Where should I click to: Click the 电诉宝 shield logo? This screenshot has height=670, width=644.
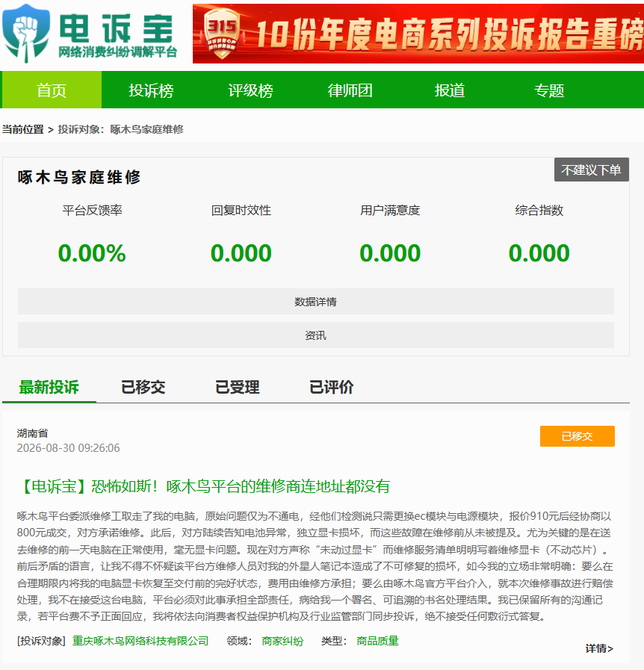point(26,32)
